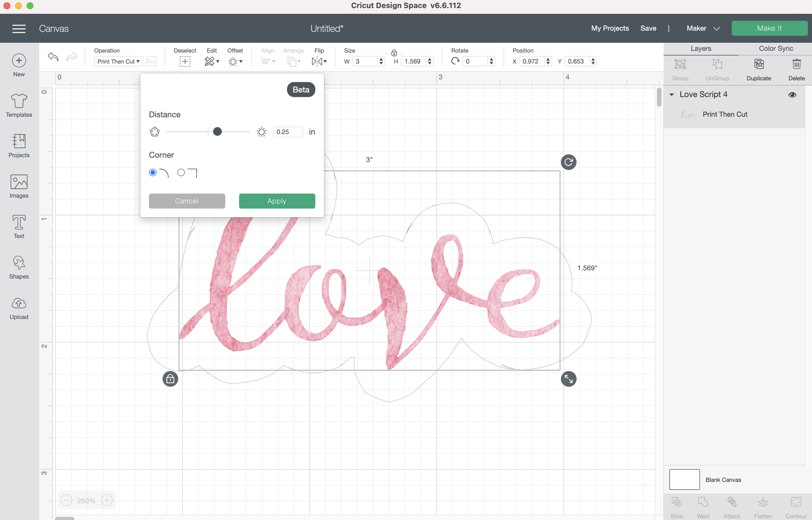
Task: Hide the Love Script 4 layer
Action: 792,95
